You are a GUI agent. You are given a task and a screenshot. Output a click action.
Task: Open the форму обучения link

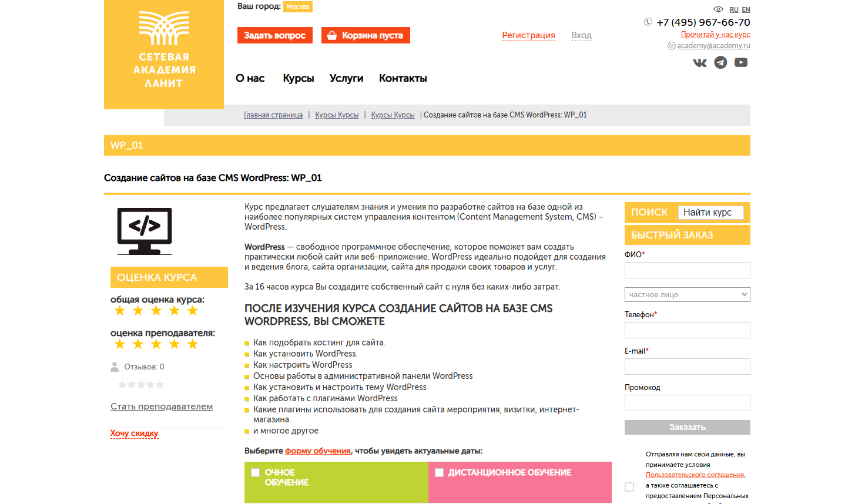pyautogui.click(x=318, y=451)
